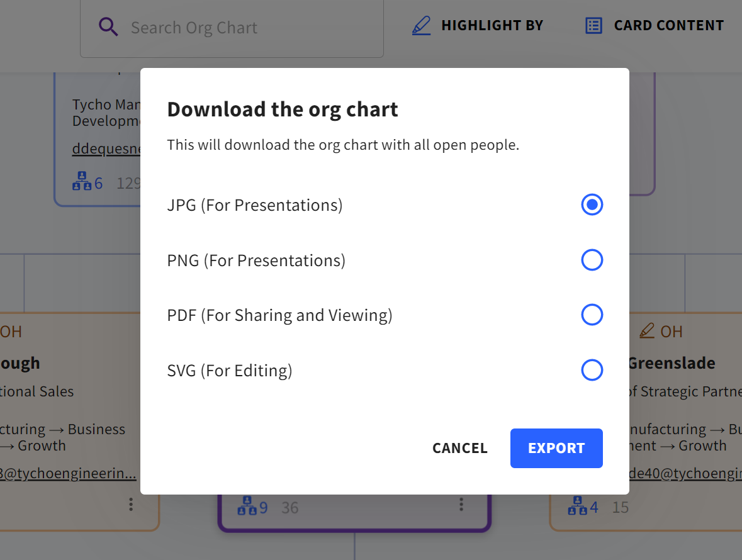
Task: Click the Card Content icon
Action: [x=593, y=25]
